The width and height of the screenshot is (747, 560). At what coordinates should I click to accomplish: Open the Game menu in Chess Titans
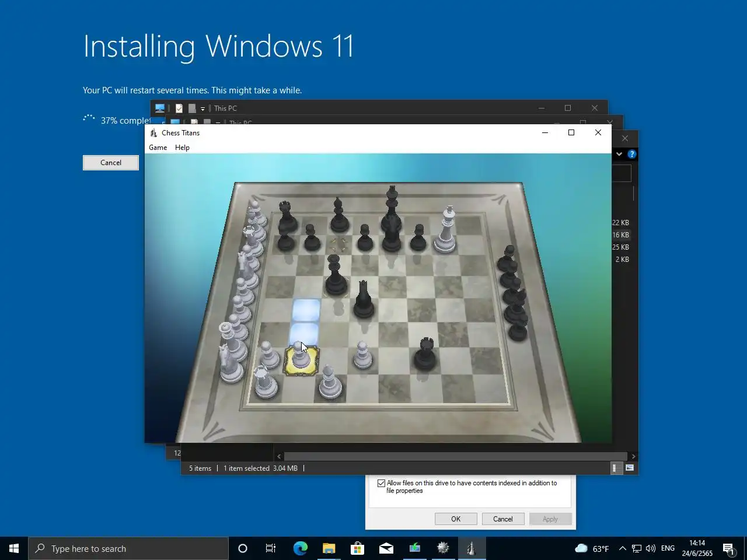coord(158,148)
